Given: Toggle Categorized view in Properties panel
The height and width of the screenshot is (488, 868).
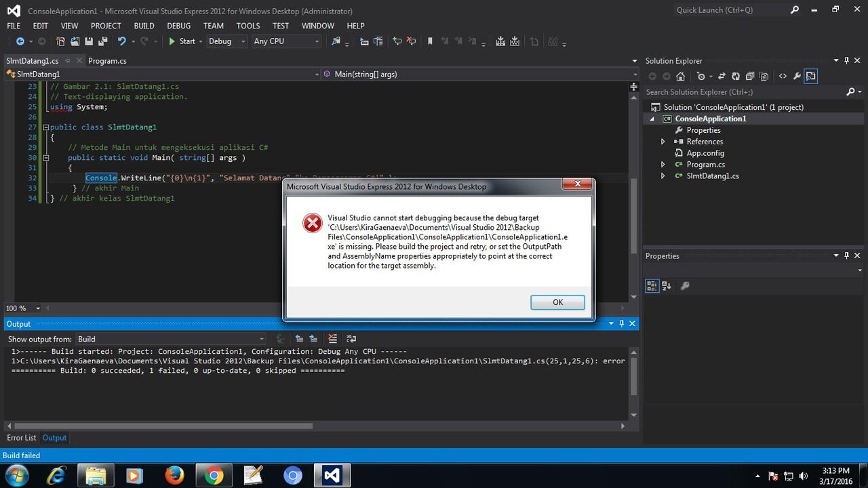Looking at the screenshot, I should tap(652, 286).
